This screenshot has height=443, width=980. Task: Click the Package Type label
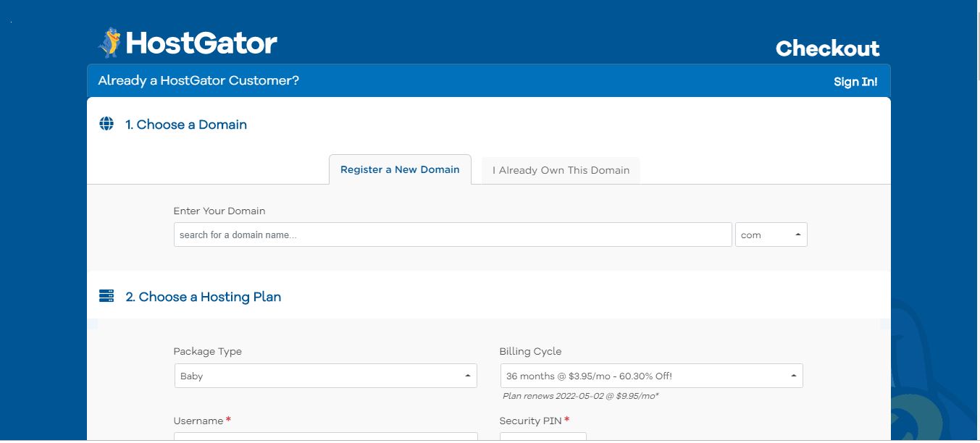(x=208, y=351)
